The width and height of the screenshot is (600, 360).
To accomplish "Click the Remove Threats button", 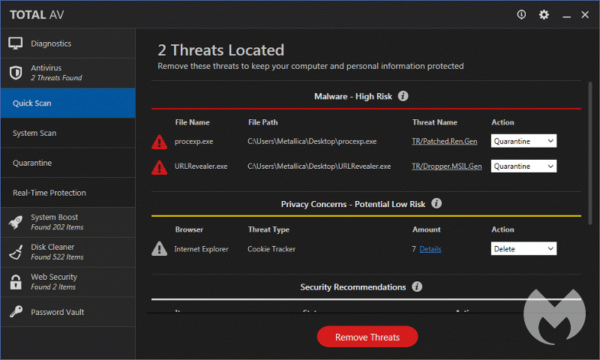I will point(367,337).
